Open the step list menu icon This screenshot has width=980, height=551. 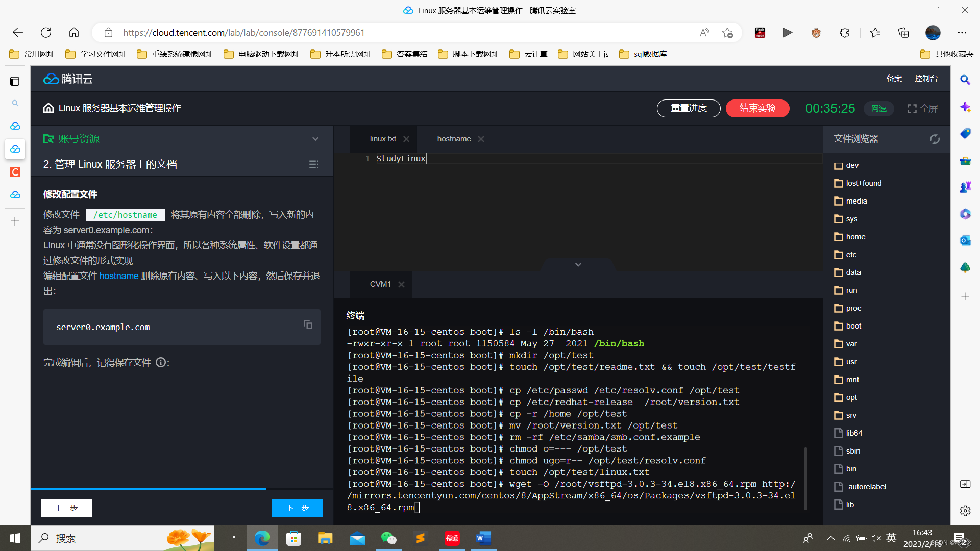(314, 164)
